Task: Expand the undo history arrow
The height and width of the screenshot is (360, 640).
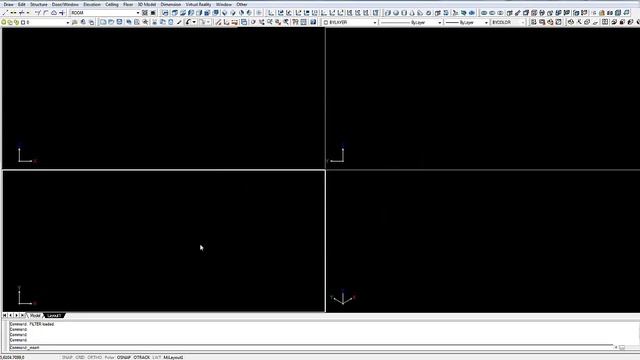Action: pyautogui.click(x=194, y=22)
